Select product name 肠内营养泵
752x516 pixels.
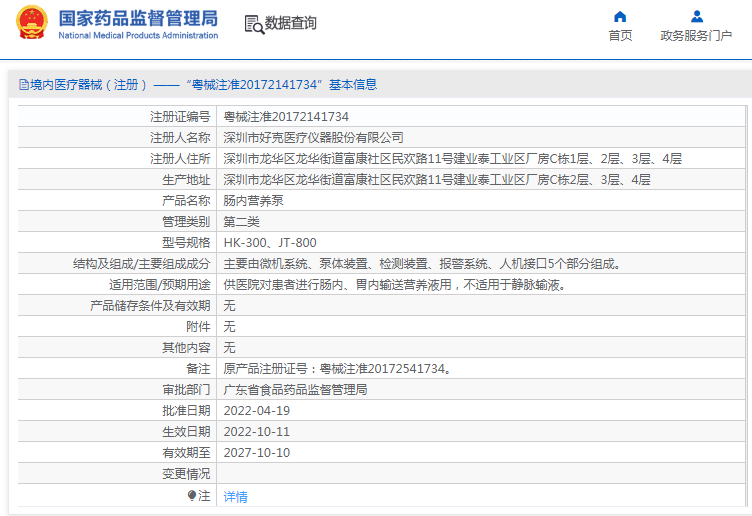253,200
